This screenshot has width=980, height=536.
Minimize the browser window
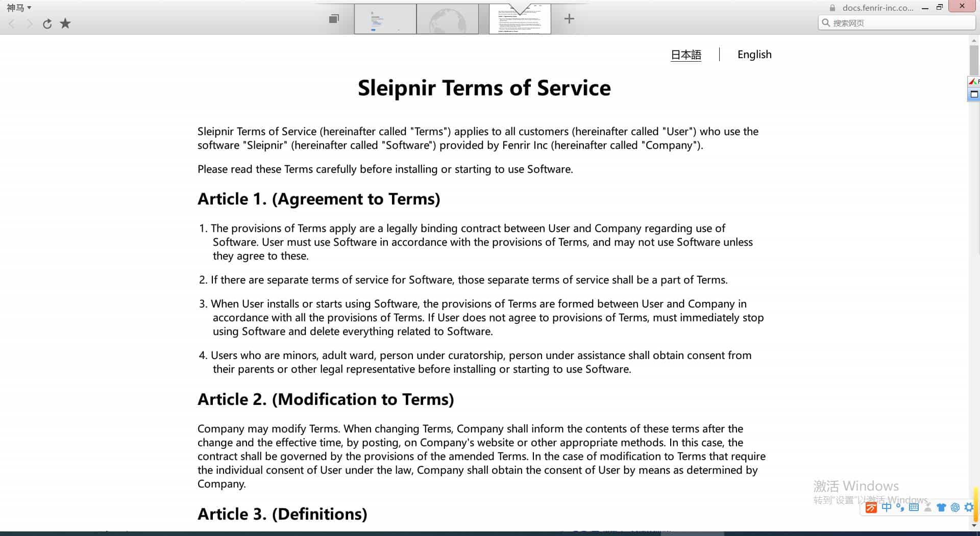(925, 8)
